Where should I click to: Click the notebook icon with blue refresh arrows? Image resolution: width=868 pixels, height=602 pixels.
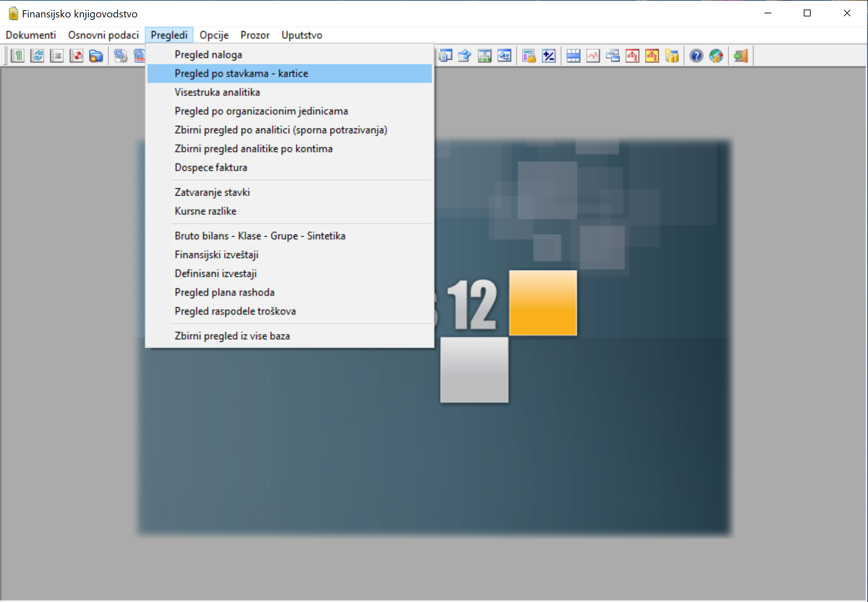click(x=37, y=56)
